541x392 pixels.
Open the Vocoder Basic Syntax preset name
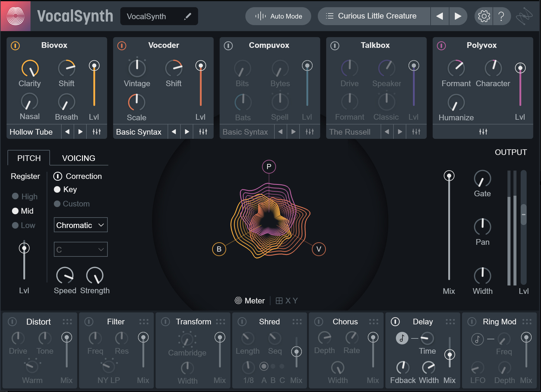(140, 132)
